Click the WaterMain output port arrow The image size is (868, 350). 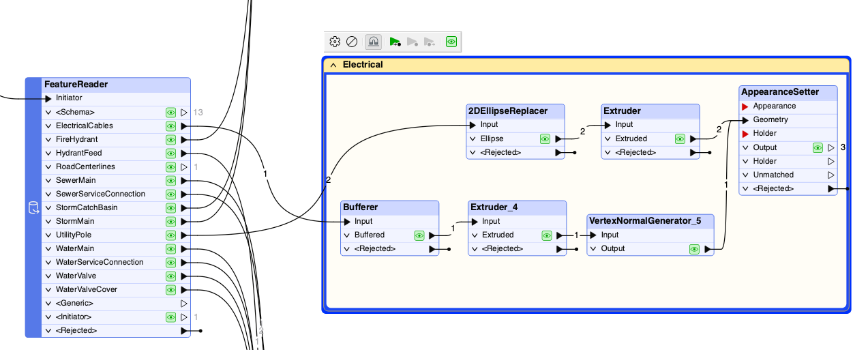point(184,248)
